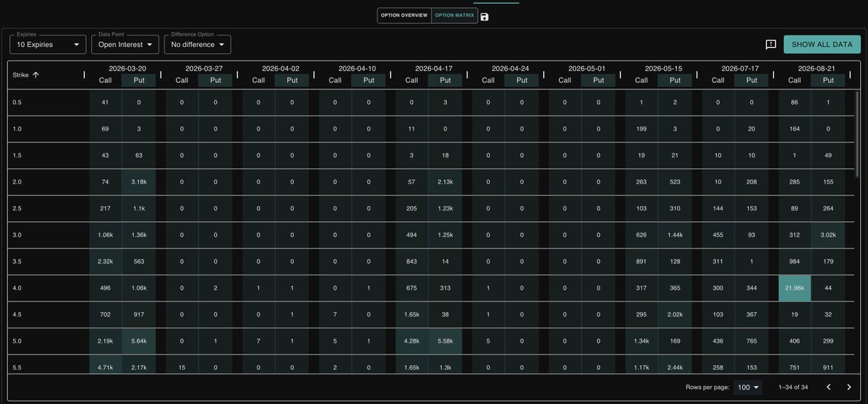Click the 3.02k put cell

pyautogui.click(x=829, y=235)
